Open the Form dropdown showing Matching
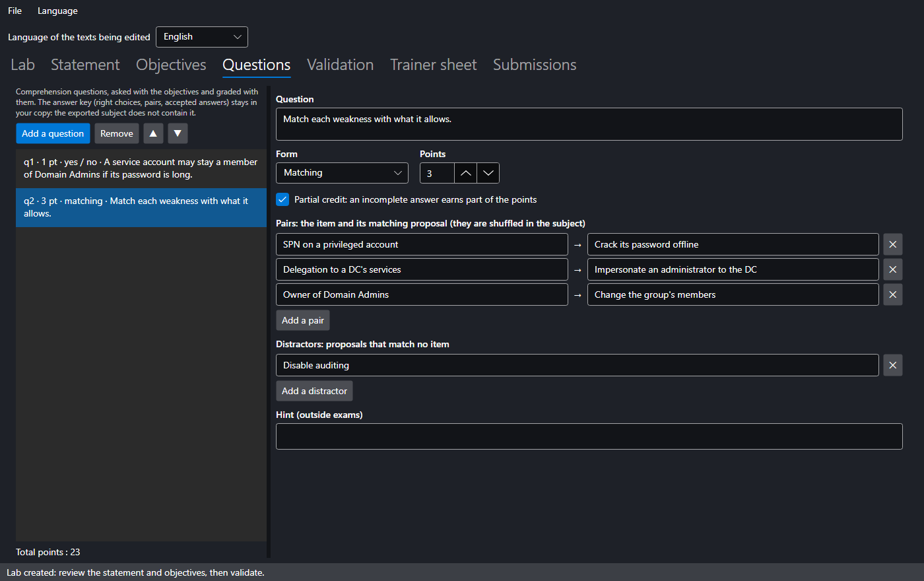The image size is (924, 581). tap(342, 173)
